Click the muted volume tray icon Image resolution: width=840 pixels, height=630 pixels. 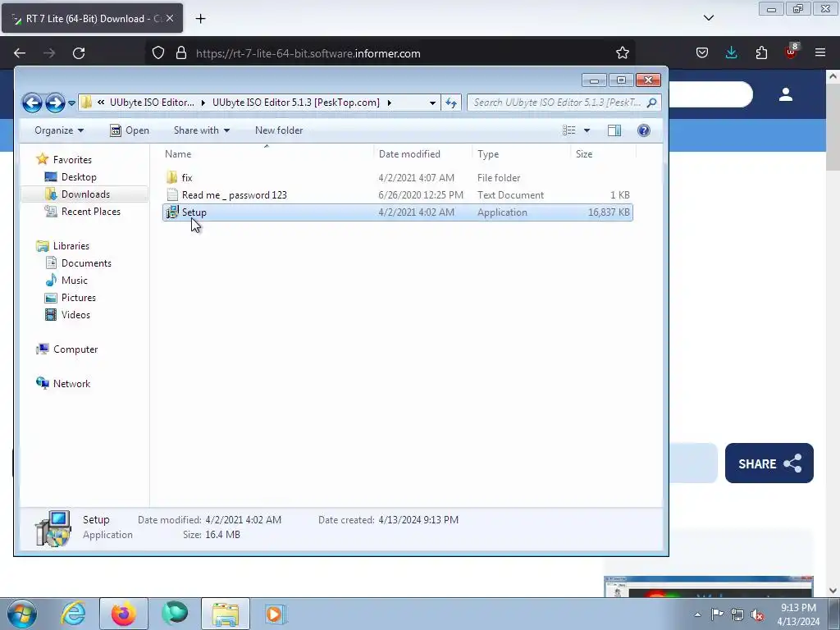[x=757, y=614]
